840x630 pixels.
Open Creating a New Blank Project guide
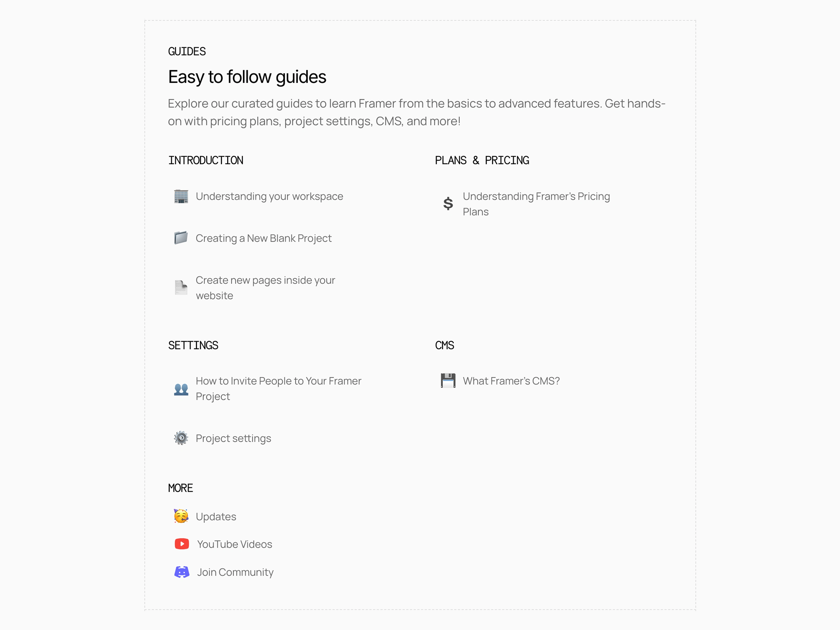coord(264,238)
